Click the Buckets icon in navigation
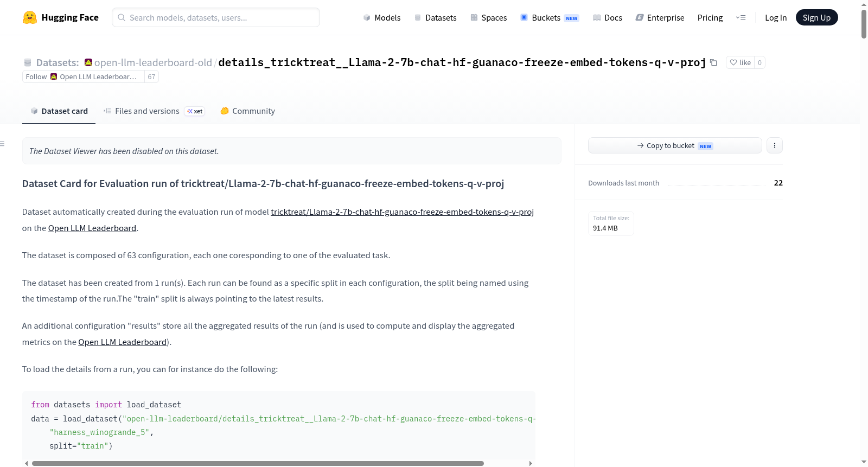This screenshot has height=467, width=868. click(524, 18)
